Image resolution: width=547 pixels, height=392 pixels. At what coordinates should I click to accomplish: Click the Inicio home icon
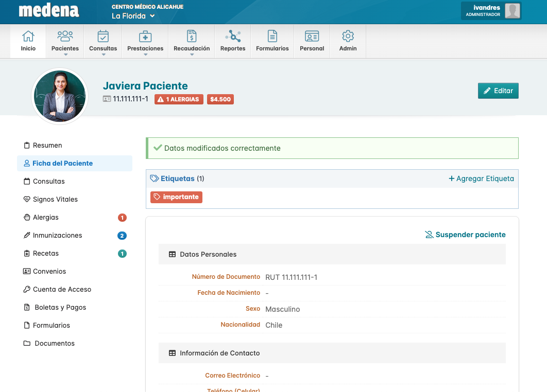(28, 37)
